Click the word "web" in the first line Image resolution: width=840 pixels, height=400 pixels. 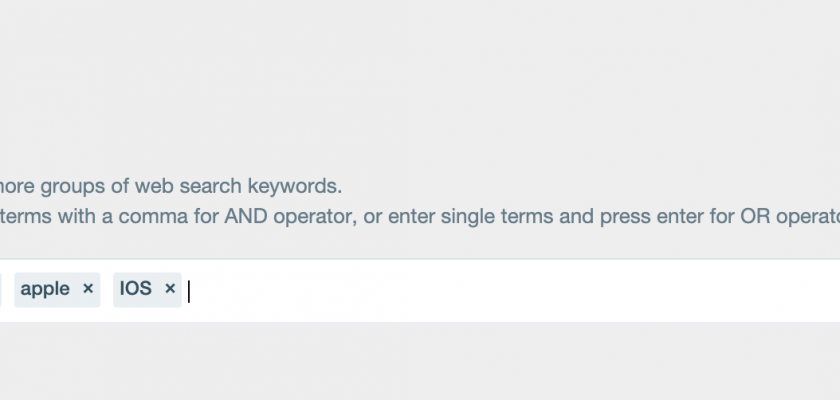pos(153,186)
